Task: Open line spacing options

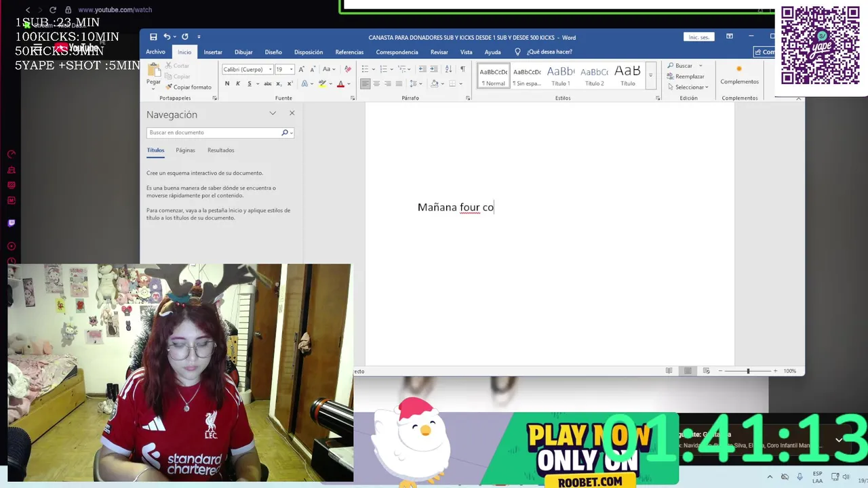Action: (415, 83)
